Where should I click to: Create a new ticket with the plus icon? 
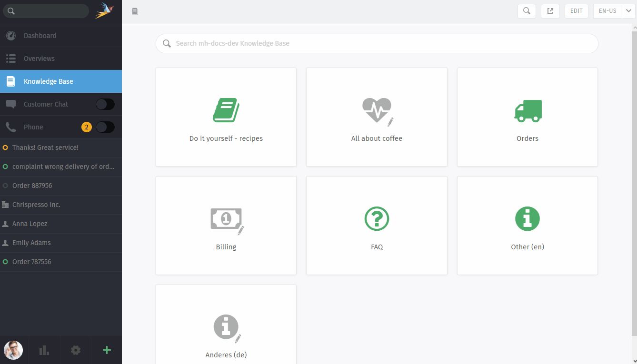tap(106, 350)
